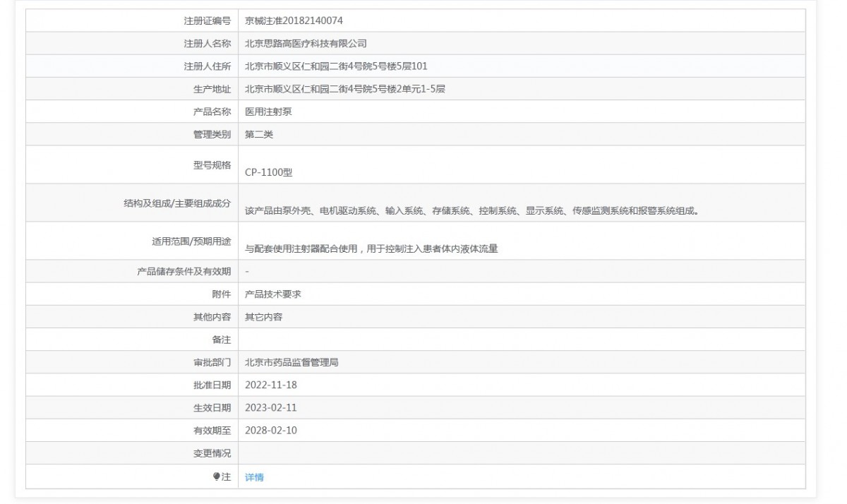This screenshot has height=504, width=847.
Task: Click the 管理类别 label
Action: (x=212, y=134)
